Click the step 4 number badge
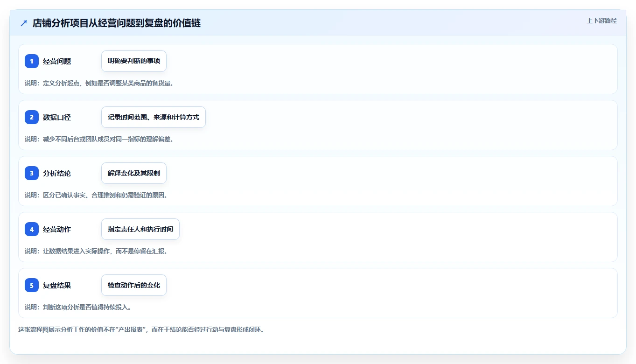 tap(32, 229)
